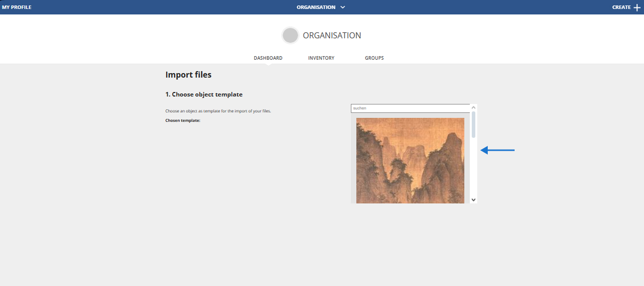The width and height of the screenshot is (644, 286).
Task: Focus the 'suchen' search field
Action: [410, 108]
